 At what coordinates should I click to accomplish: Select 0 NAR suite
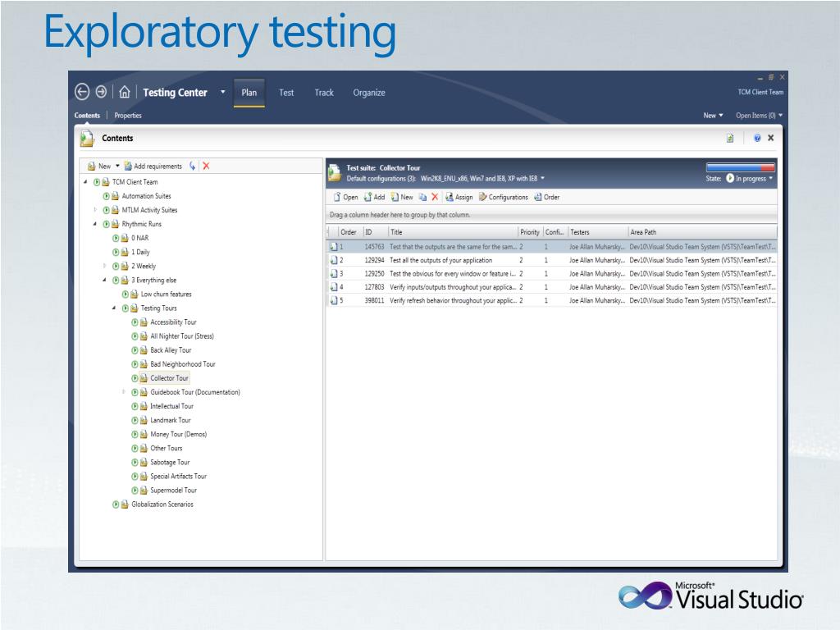pyautogui.click(x=139, y=238)
